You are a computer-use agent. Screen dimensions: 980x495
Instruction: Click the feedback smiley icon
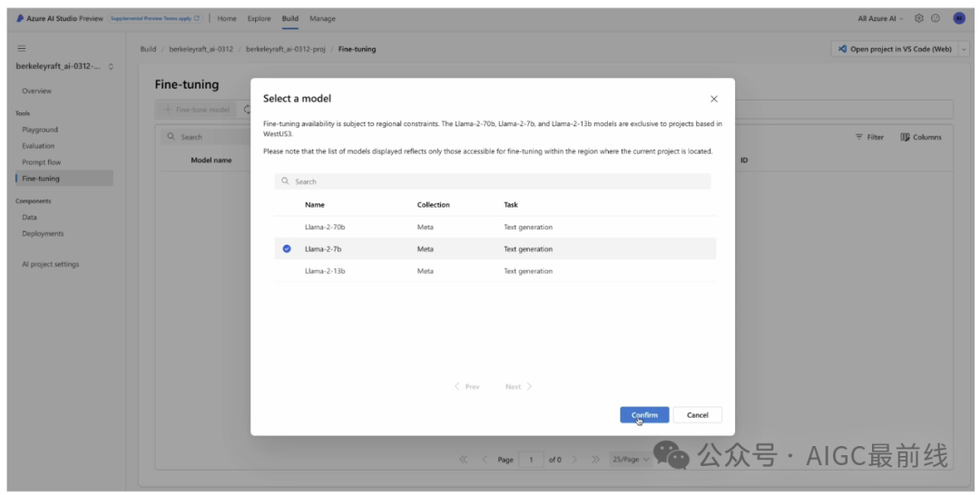click(x=936, y=18)
